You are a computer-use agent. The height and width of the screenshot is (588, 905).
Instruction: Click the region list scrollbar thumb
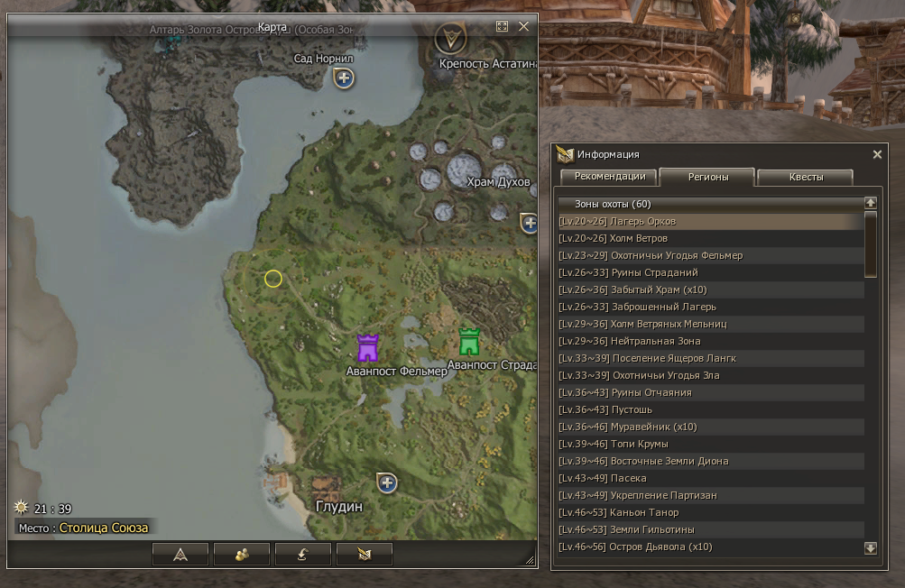click(x=870, y=243)
